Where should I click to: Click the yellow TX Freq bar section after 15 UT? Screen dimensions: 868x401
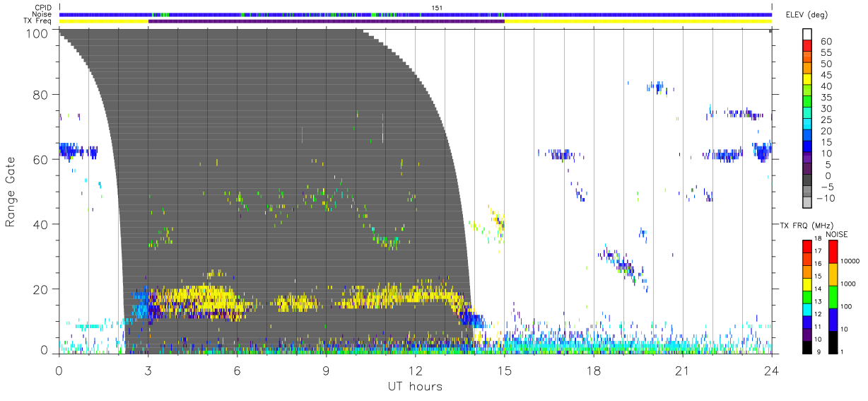tap(638, 21)
